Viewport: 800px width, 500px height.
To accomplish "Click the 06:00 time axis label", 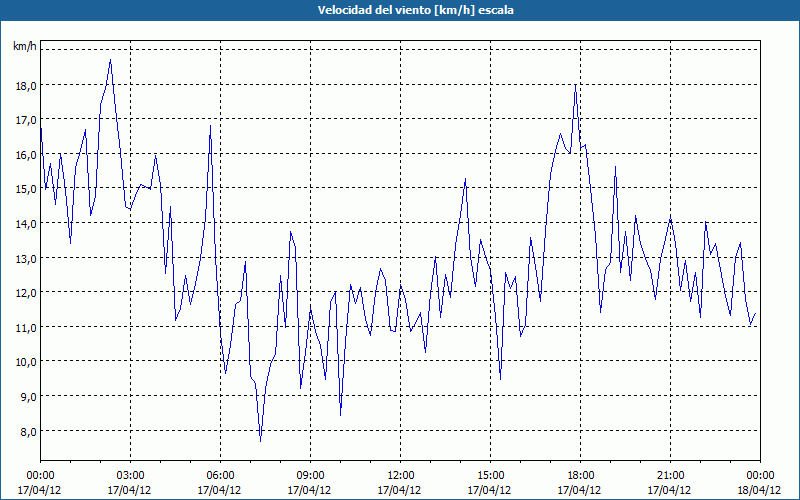I will coord(220,476).
